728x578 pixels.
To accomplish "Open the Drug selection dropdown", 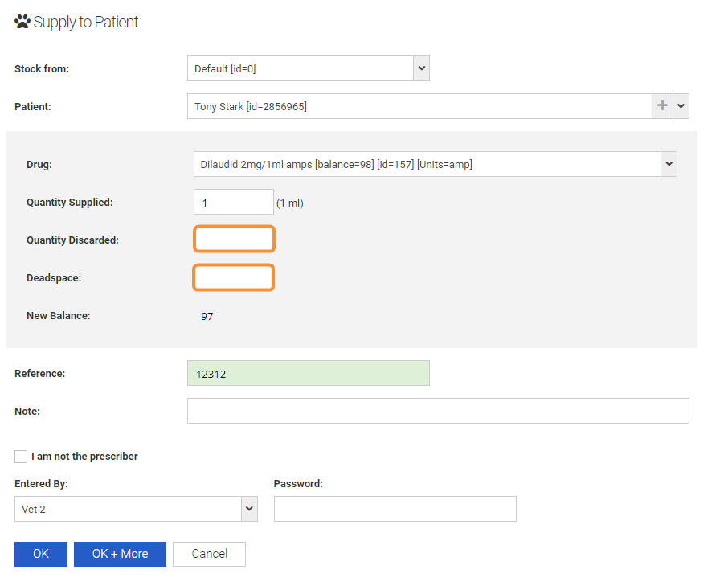I will (x=669, y=164).
